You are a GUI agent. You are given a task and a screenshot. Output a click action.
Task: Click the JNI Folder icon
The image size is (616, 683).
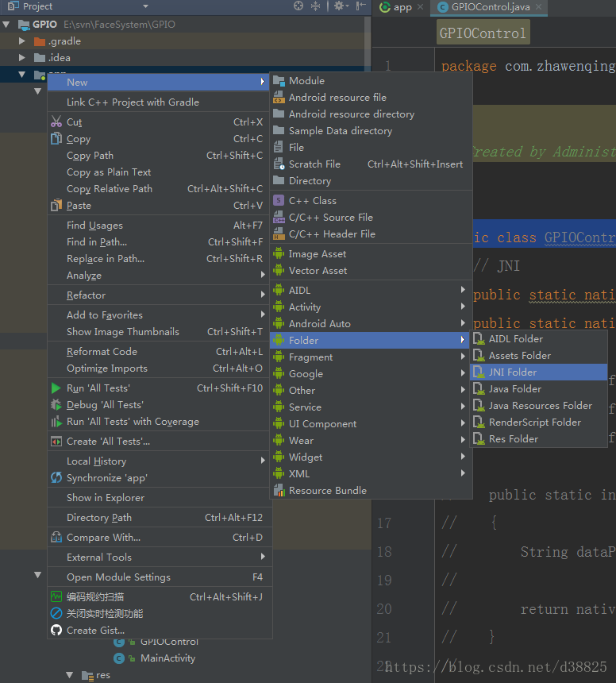pyautogui.click(x=479, y=372)
